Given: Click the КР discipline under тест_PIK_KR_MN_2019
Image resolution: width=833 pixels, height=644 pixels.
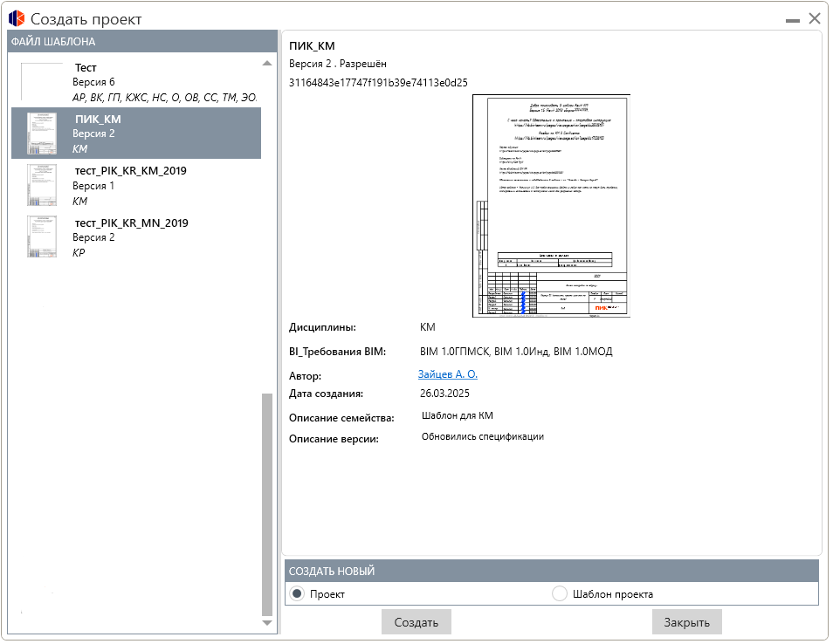Looking at the screenshot, I should coord(79,254).
